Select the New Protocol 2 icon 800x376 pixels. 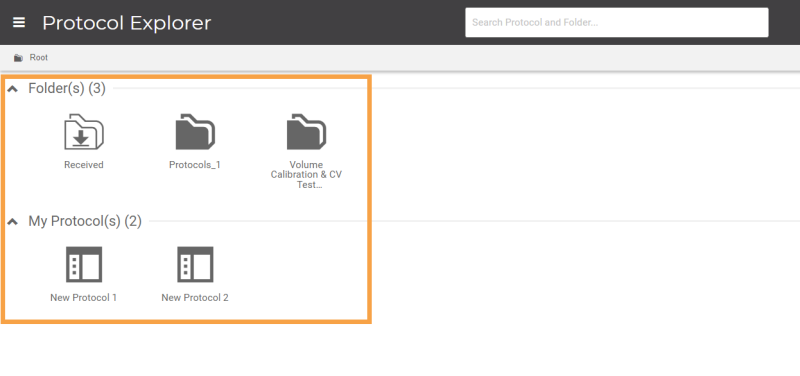click(x=195, y=264)
